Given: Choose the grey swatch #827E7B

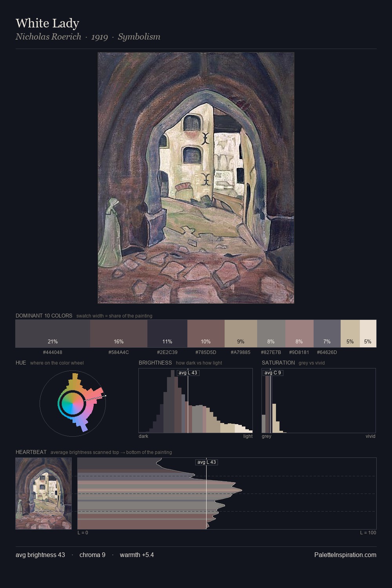Looking at the screenshot, I should coord(271,334).
